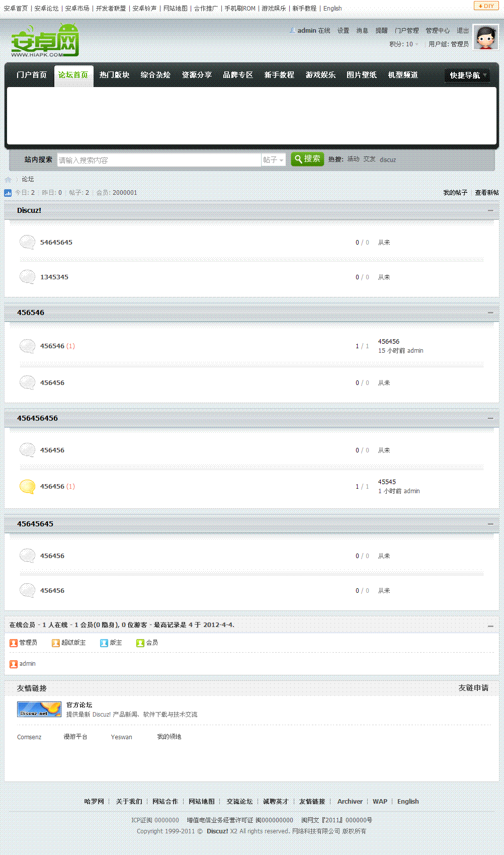
Task: Click the 活动 hot search link
Action: 353,159
